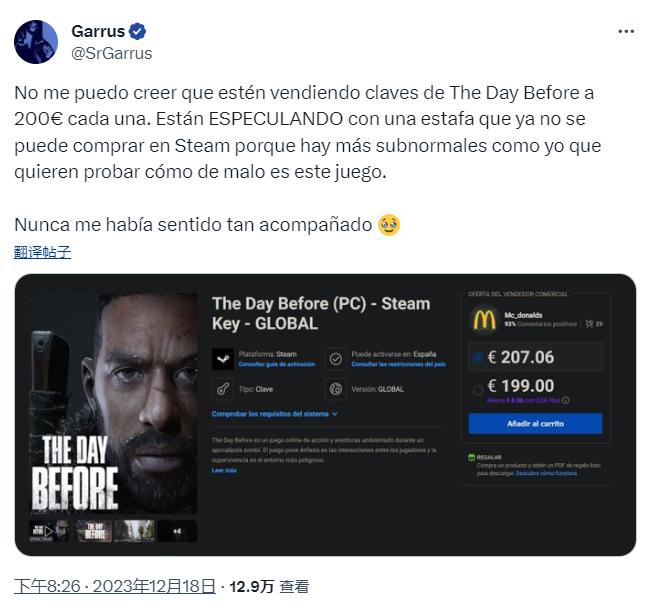Click The Day Before cover image

[114, 404]
